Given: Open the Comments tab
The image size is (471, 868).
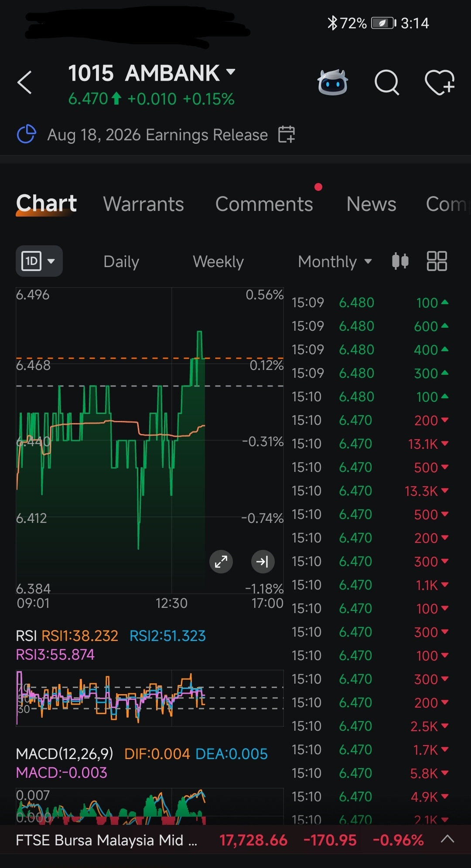Looking at the screenshot, I should pos(264,204).
